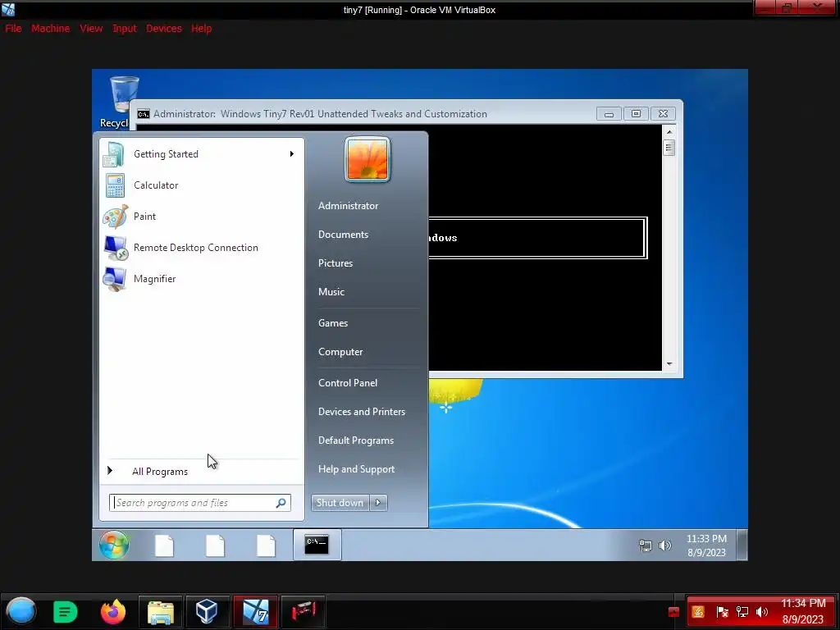Screen dimensions: 840x630
Task: Launch Calculator from the Start menu
Action: pyautogui.click(x=202, y=185)
